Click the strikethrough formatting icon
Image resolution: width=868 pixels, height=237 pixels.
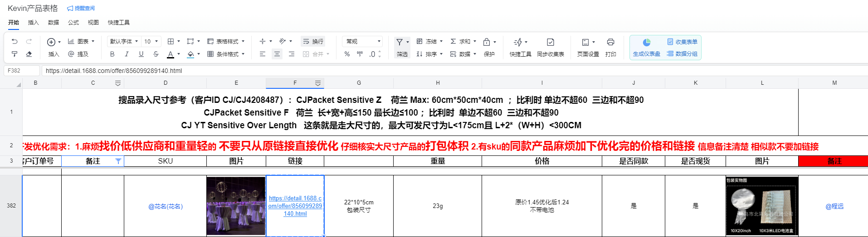pos(156,54)
